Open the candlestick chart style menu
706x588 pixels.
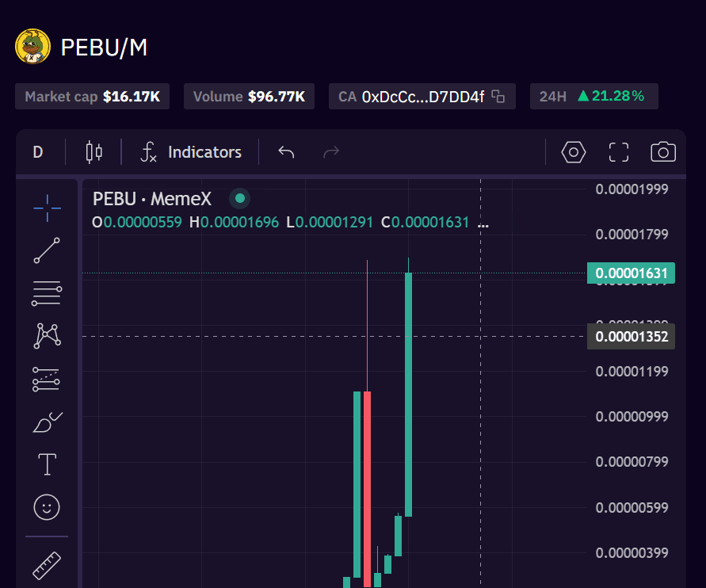93,152
